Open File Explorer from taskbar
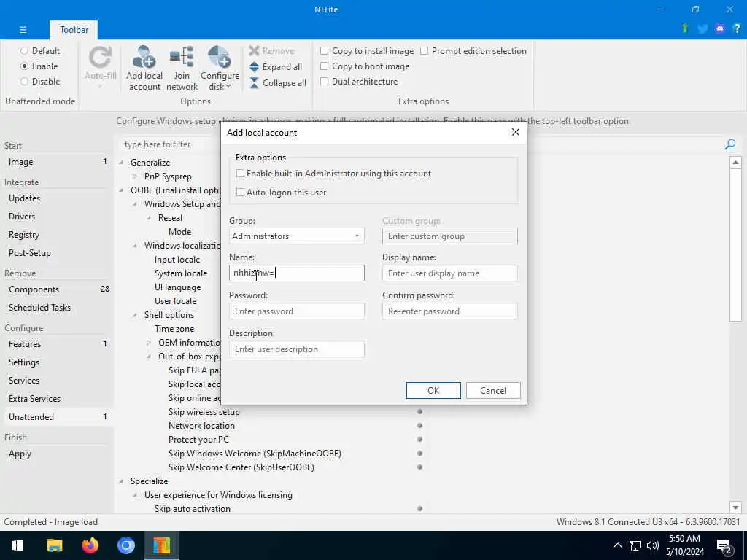747x560 pixels. pyautogui.click(x=54, y=545)
